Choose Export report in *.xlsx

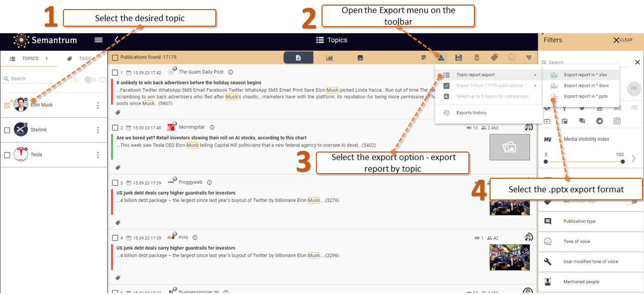[x=581, y=75]
